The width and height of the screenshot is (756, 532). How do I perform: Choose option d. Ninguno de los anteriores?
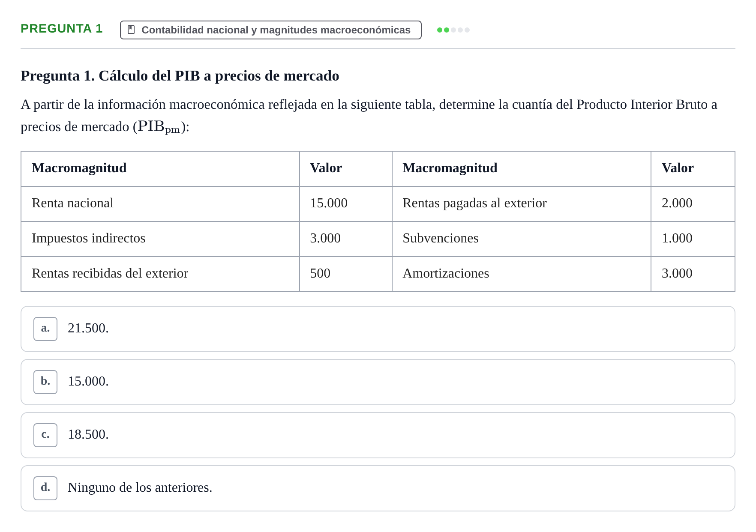(x=378, y=488)
